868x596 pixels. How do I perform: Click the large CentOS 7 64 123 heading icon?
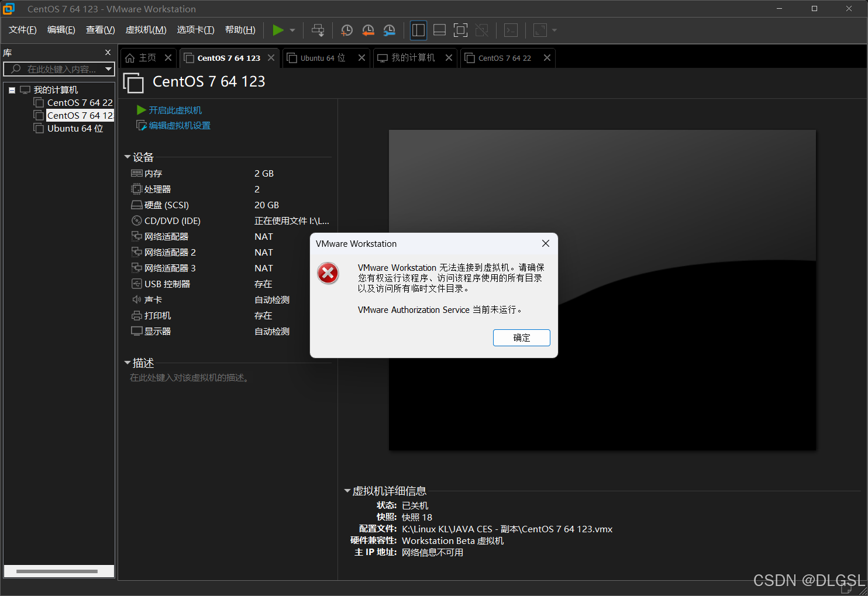tap(133, 82)
